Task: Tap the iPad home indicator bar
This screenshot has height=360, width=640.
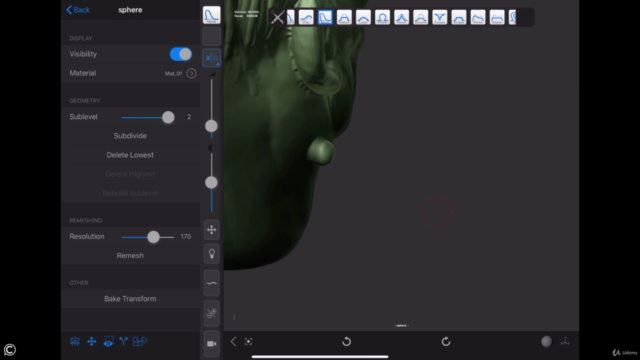Action: [x=320, y=357]
